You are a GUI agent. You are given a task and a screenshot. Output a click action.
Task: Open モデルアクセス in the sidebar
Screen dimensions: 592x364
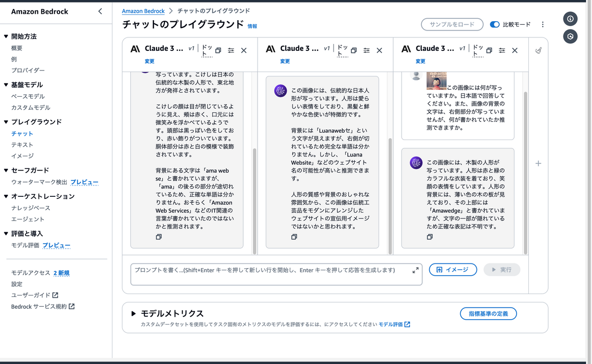[31, 273]
